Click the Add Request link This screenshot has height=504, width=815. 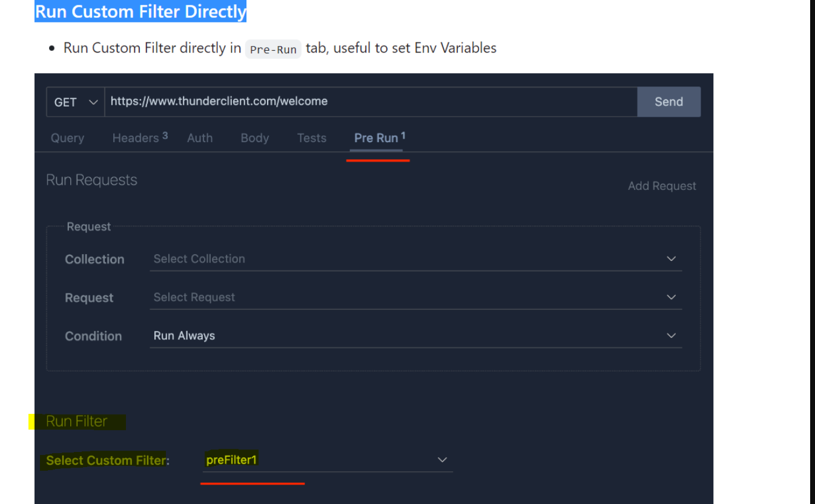pyautogui.click(x=662, y=186)
